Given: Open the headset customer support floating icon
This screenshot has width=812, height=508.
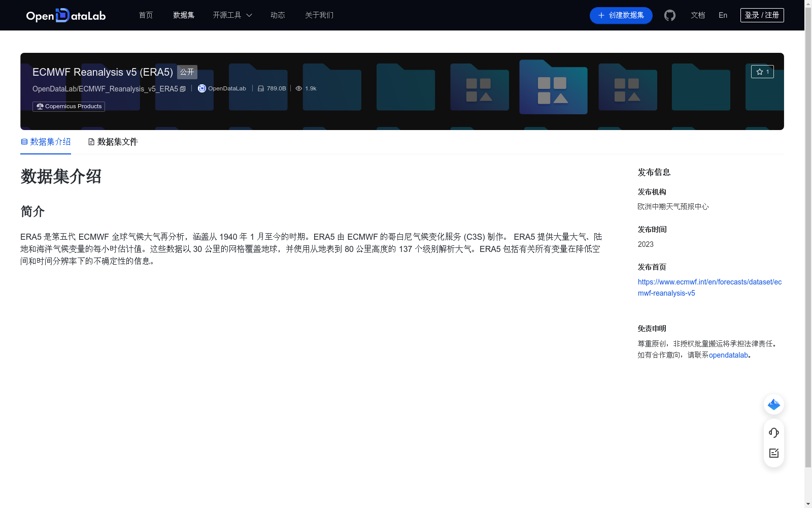Looking at the screenshot, I should tap(773, 433).
